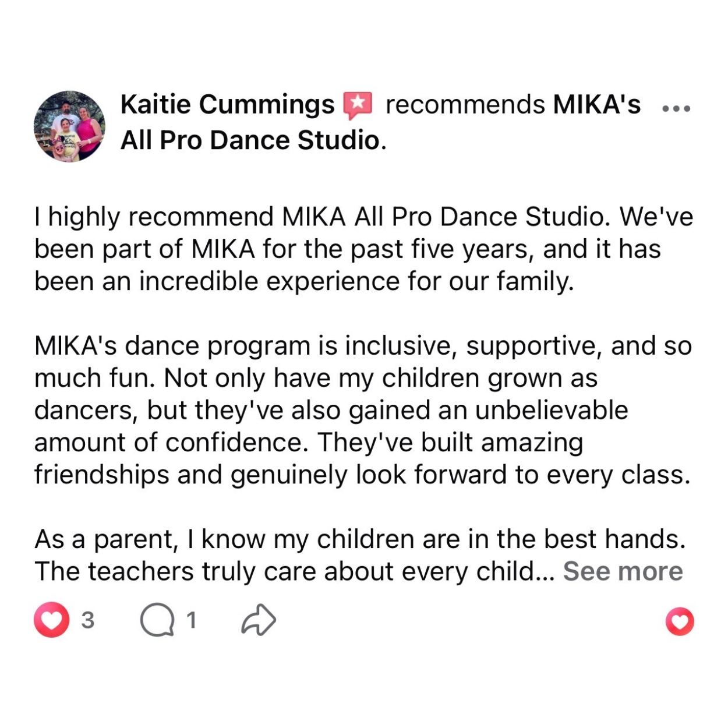Open the three-dot post options menu

[677, 108]
